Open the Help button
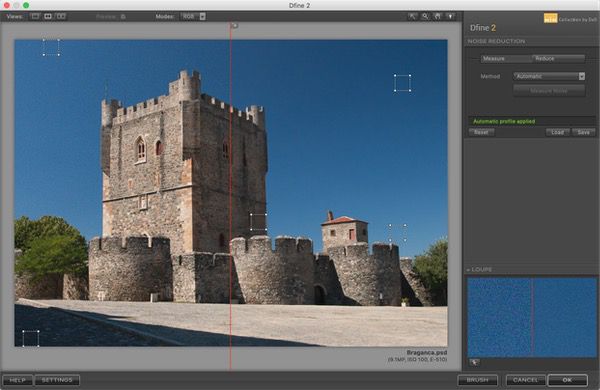600x390 pixels. pyautogui.click(x=17, y=380)
